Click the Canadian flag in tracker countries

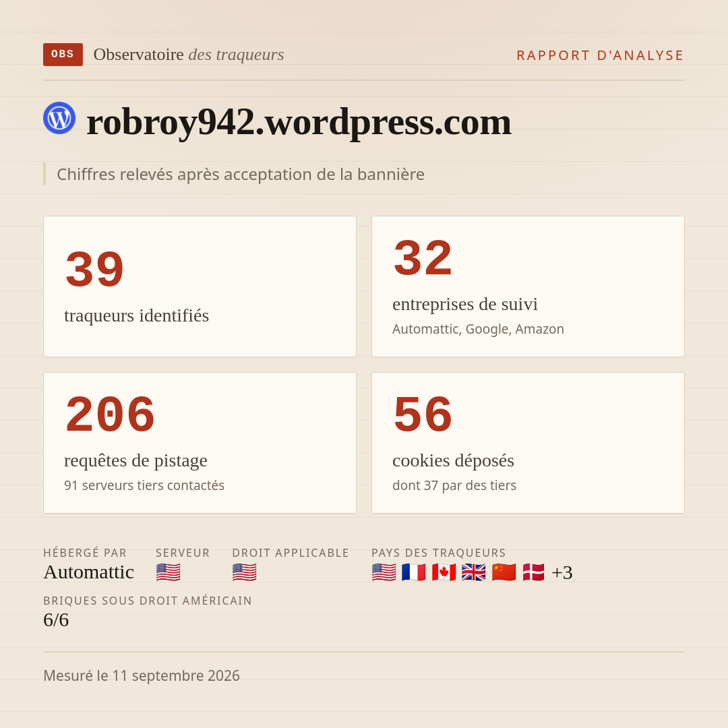click(x=444, y=572)
